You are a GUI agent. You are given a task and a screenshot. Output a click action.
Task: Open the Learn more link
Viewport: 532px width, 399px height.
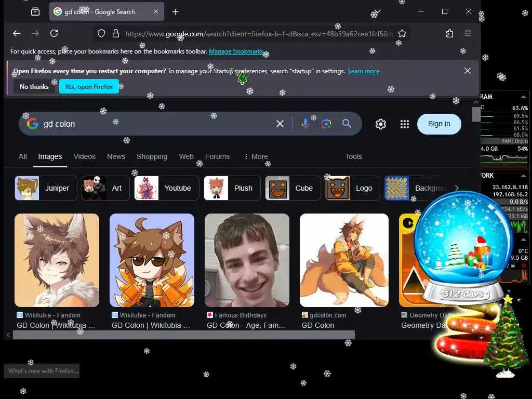click(x=364, y=71)
